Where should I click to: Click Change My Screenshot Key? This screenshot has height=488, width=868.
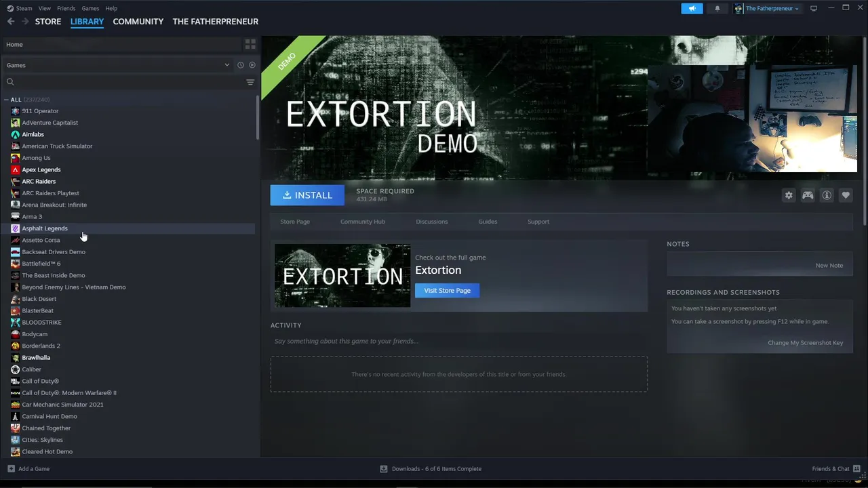pos(805,343)
